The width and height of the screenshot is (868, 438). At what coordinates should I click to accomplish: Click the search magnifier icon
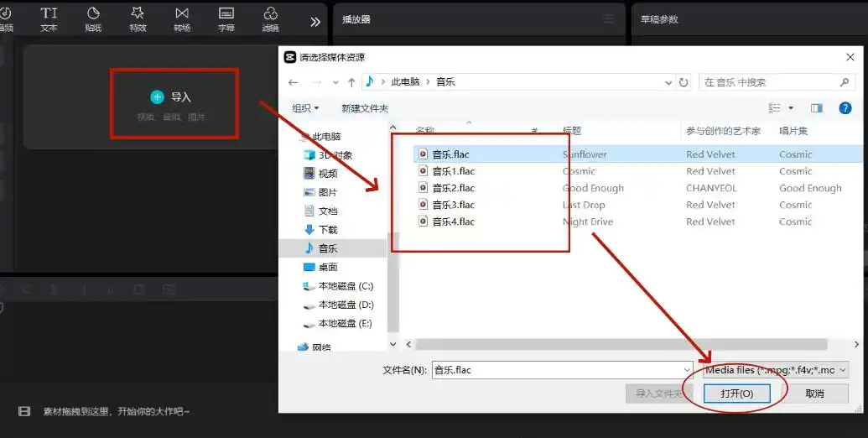[845, 82]
